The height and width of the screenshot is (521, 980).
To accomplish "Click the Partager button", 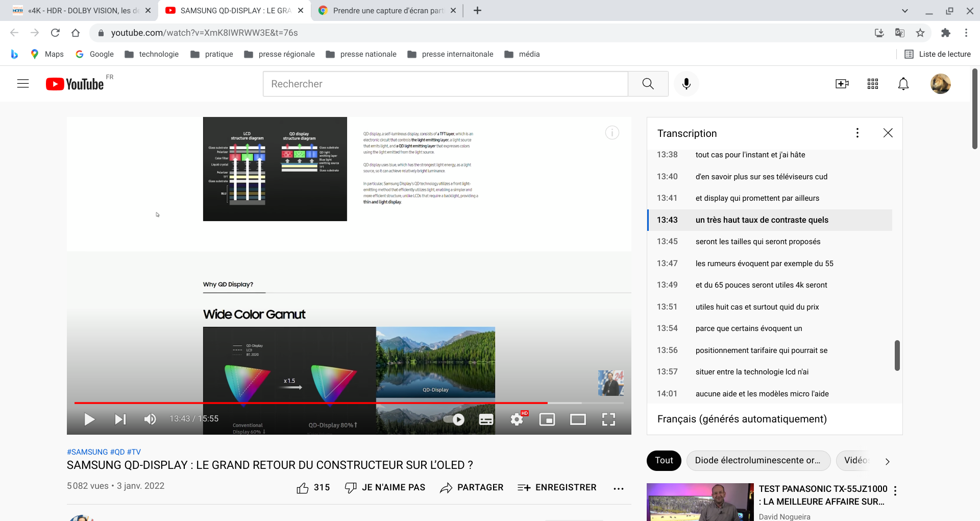I will pyautogui.click(x=472, y=488).
